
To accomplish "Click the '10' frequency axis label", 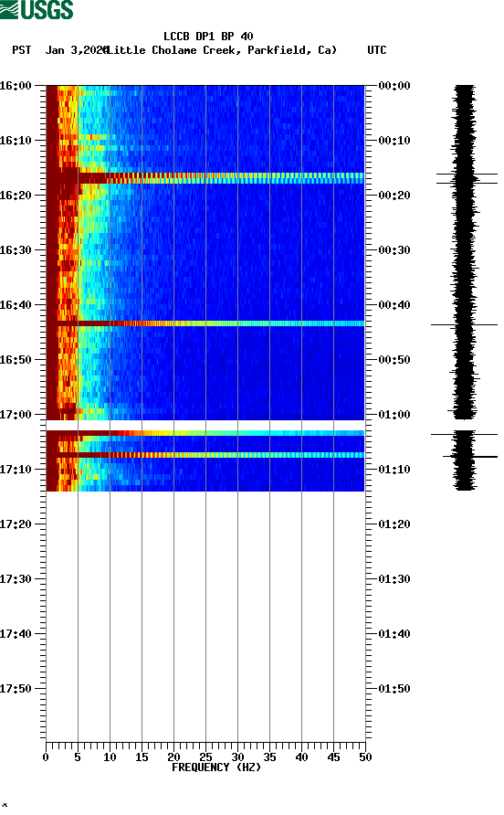I will (x=110, y=757).
